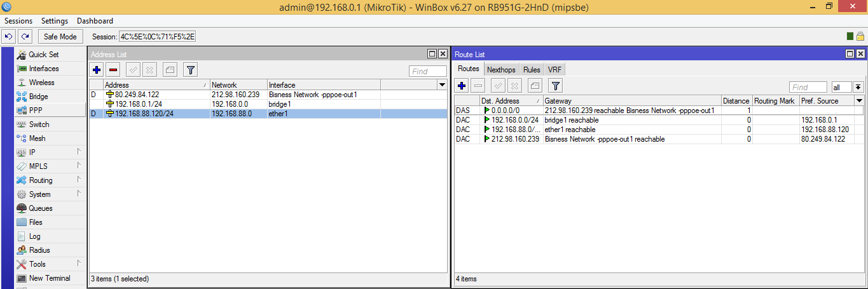Select route row 212.98.160.239
Viewport: 868px width, 289px height.
pos(659,138)
